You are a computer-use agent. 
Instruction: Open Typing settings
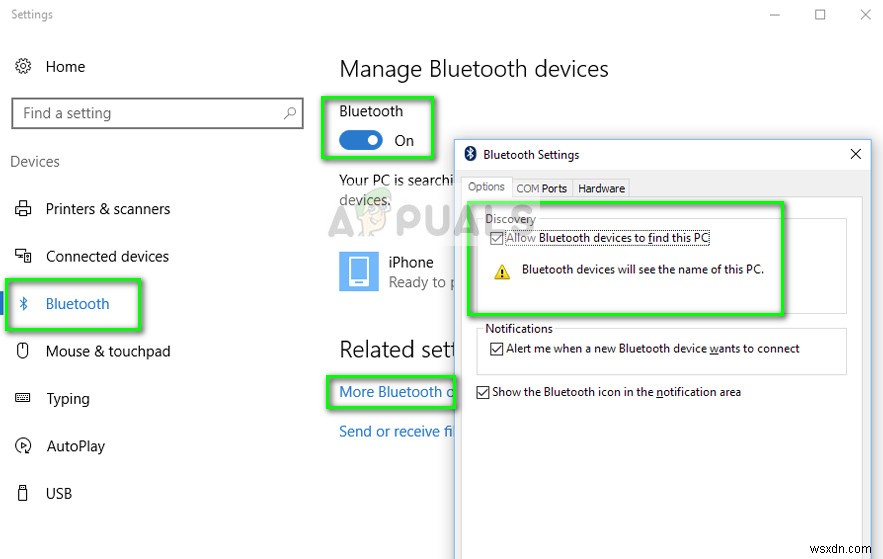click(x=68, y=399)
